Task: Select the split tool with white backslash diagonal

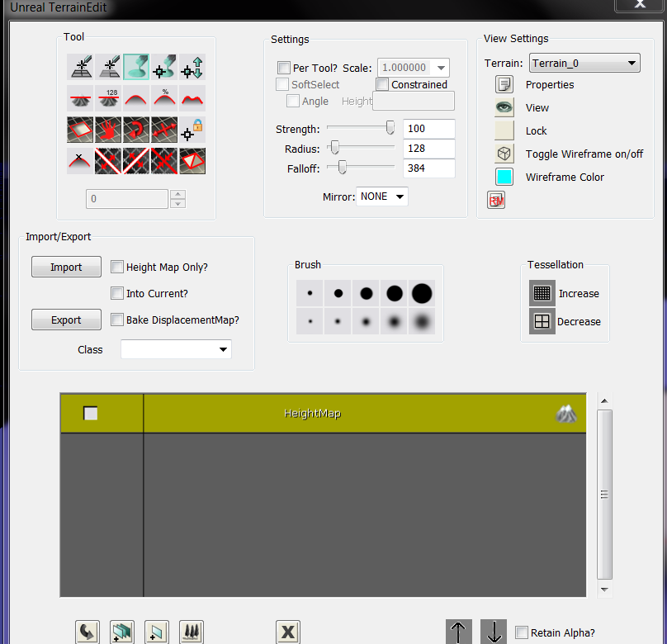Action: tap(108, 161)
